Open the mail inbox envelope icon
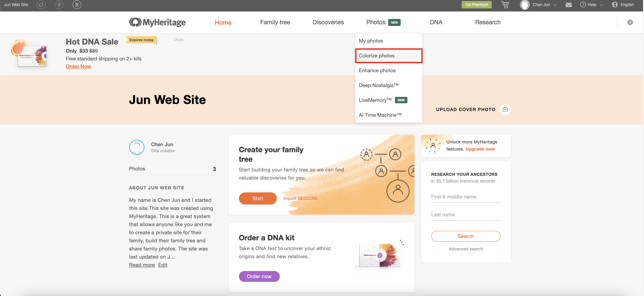Viewport: 644px width, 296px height. click(568, 5)
